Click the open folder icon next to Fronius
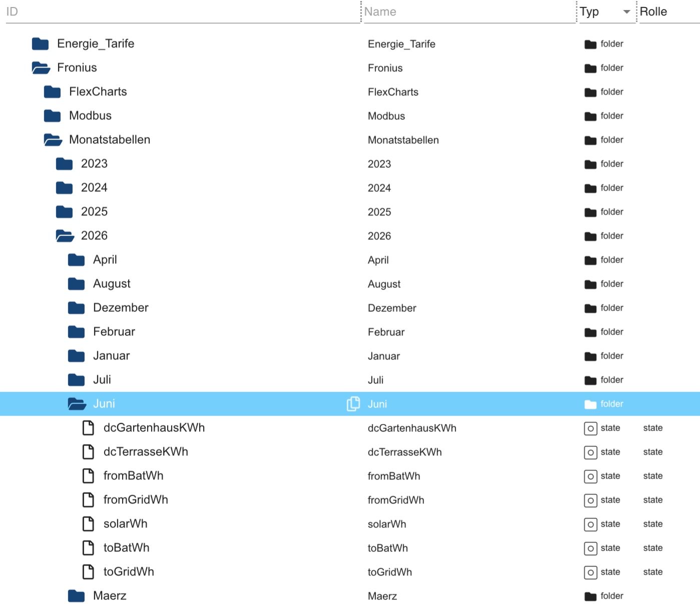The height and width of the screenshot is (604, 700). click(x=41, y=67)
